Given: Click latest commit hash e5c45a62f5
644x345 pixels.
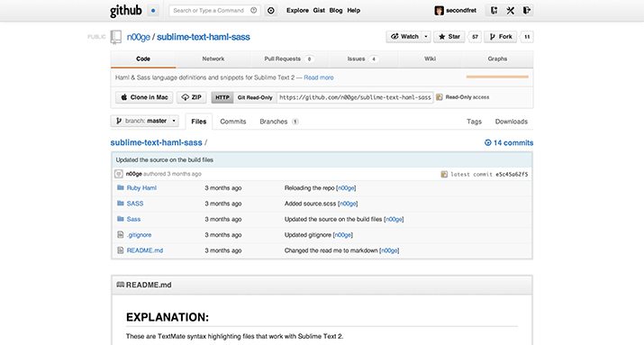Looking at the screenshot, I should pos(512,174).
